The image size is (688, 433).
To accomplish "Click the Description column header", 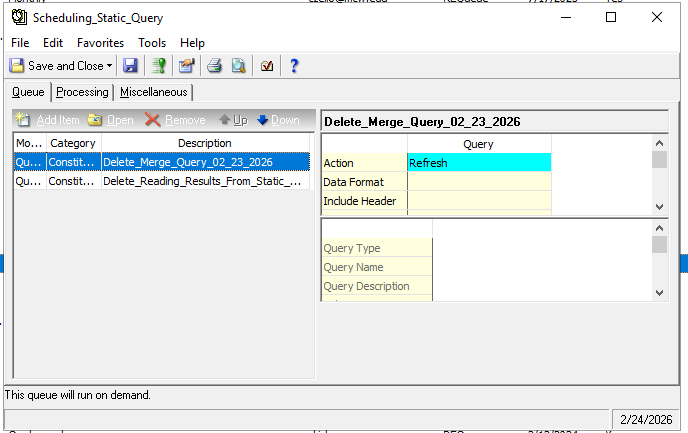I will point(205,143).
